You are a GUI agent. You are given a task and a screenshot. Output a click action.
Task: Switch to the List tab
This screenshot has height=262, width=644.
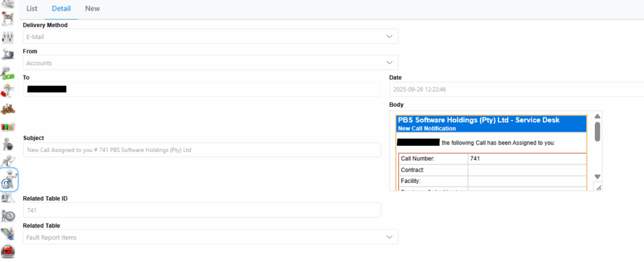click(32, 9)
